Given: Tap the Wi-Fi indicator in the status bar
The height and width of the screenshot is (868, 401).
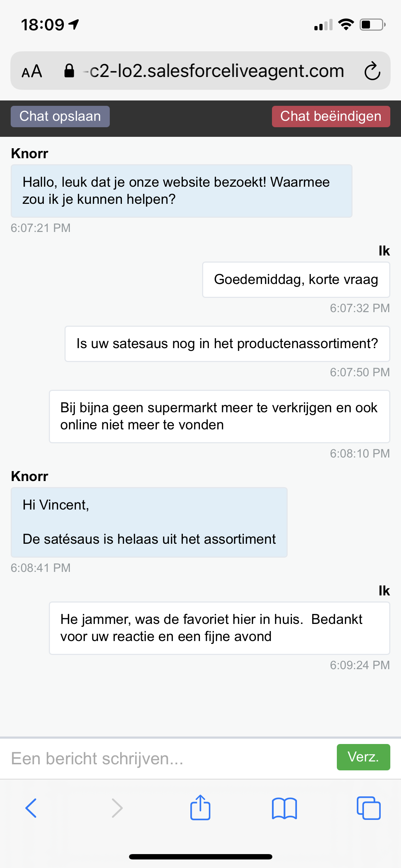Looking at the screenshot, I should [x=345, y=24].
